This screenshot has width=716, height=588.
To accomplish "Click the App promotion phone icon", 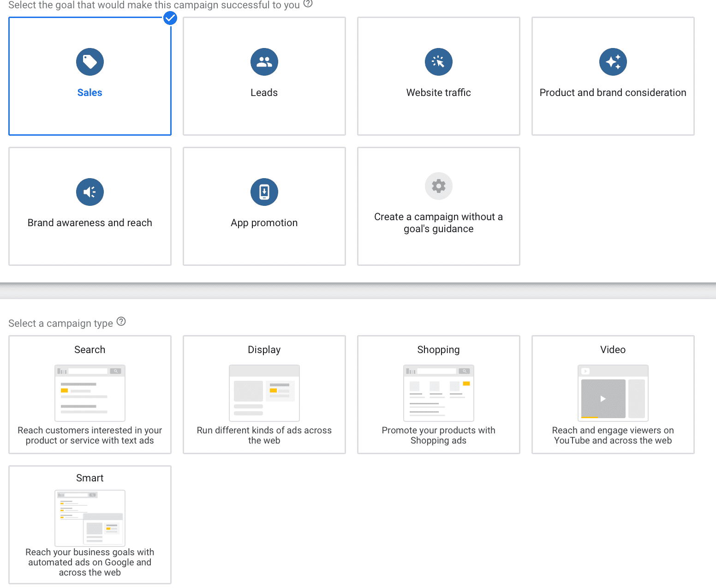I will coord(264,192).
